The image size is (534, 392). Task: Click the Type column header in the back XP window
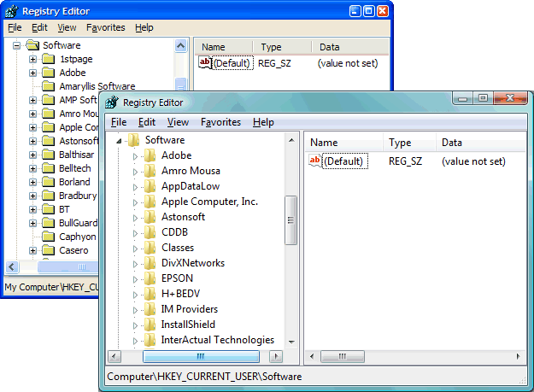[282, 47]
